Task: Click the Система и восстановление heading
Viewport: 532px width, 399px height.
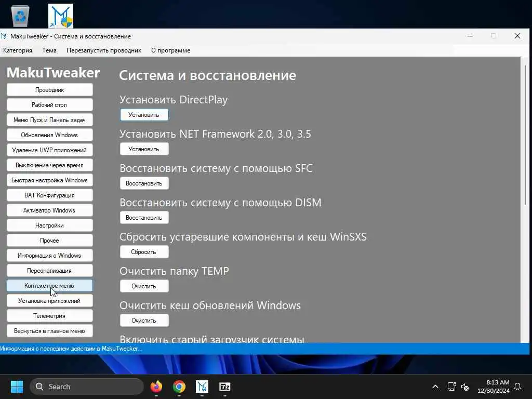Action: point(207,75)
